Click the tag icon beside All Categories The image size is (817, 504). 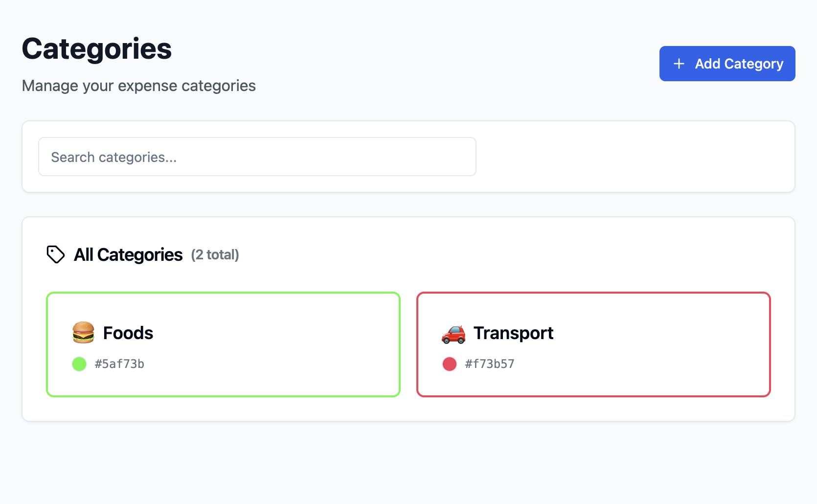(55, 254)
